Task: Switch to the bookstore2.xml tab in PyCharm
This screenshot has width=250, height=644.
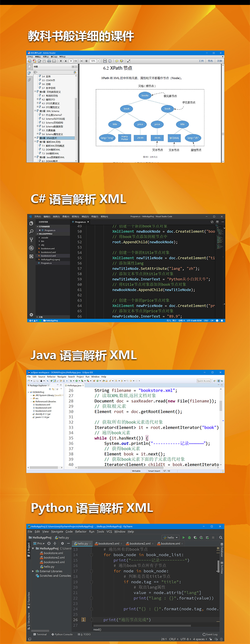Action: pos(140,544)
